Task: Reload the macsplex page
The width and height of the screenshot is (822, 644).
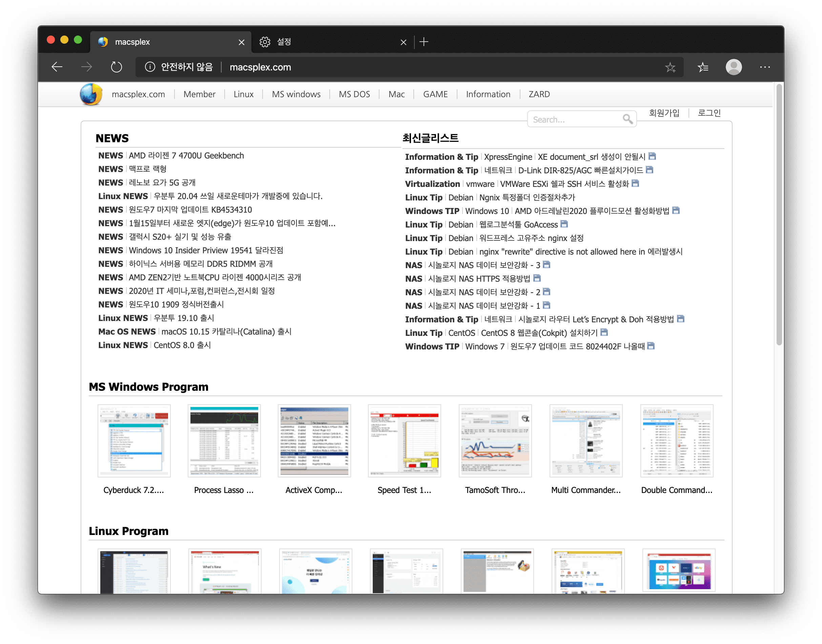Action: point(117,67)
